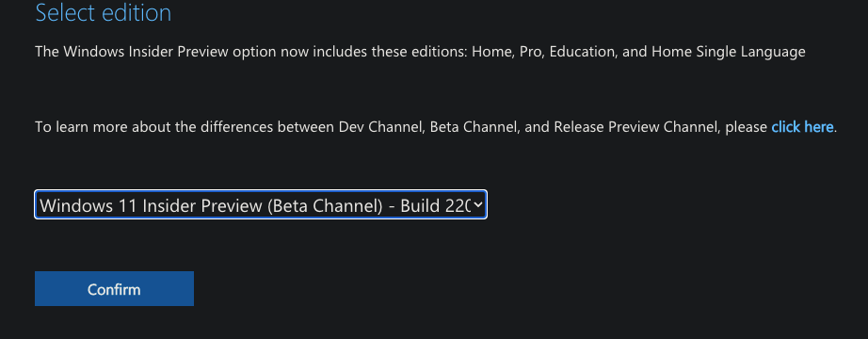
Task: Click "Build 220" text inside the combo box
Action: tap(435, 205)
